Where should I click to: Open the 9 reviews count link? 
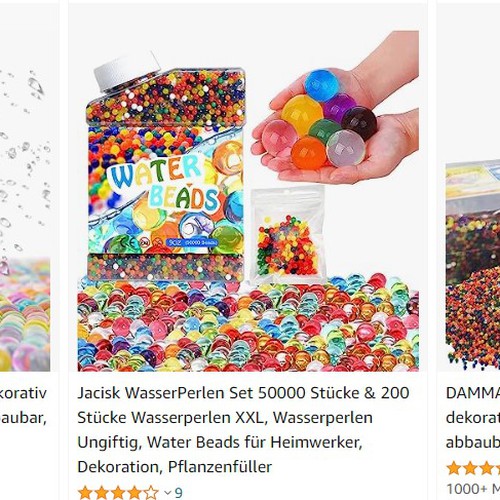click(179, 493)
